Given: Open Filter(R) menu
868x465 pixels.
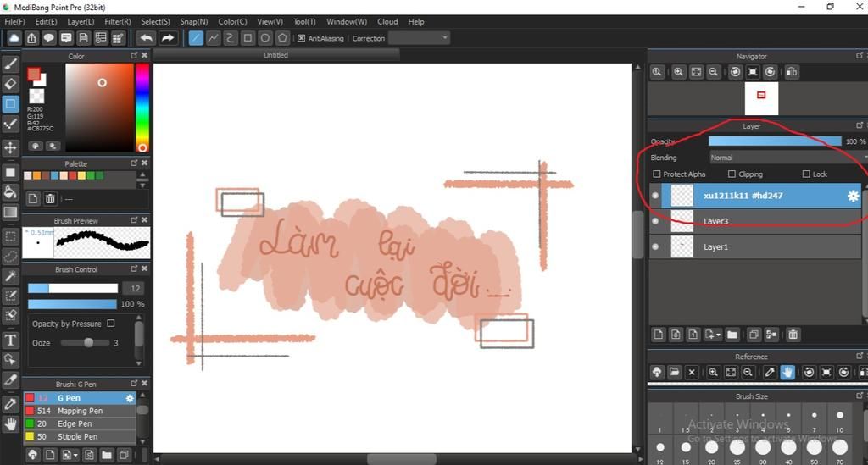Looking at the screenshot, I should tap(117, 21).
